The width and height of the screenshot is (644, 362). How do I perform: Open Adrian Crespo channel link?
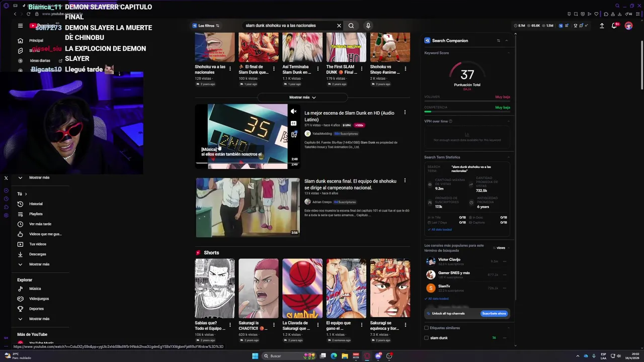322,202
